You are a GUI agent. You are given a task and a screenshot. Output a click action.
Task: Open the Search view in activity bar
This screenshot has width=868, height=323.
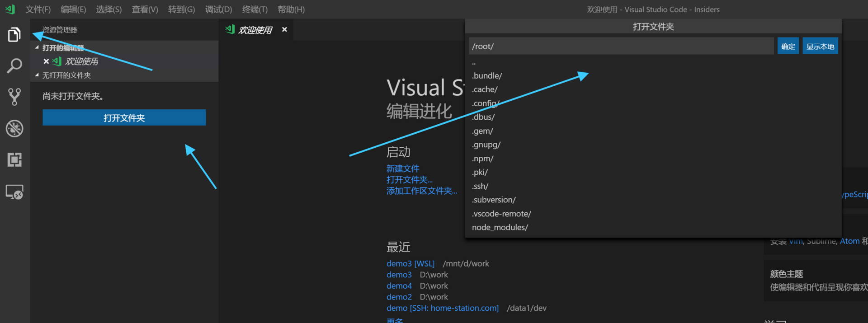click(14, 66)
